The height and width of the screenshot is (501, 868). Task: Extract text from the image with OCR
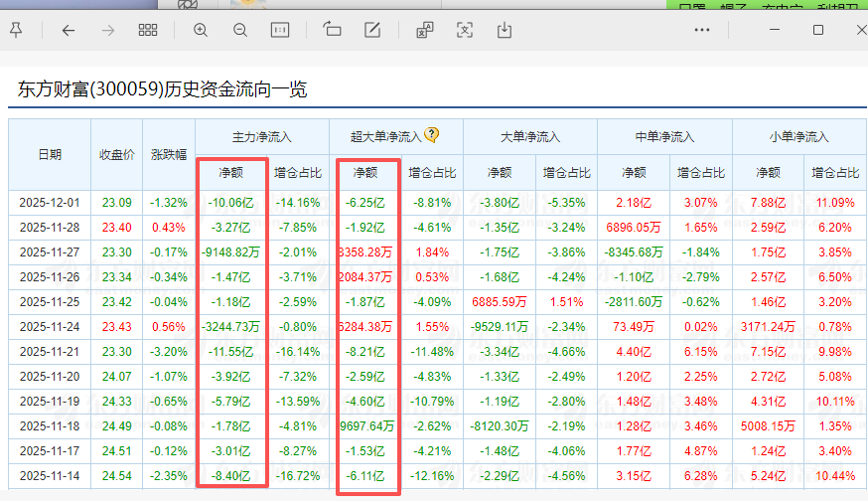(465, 30)
